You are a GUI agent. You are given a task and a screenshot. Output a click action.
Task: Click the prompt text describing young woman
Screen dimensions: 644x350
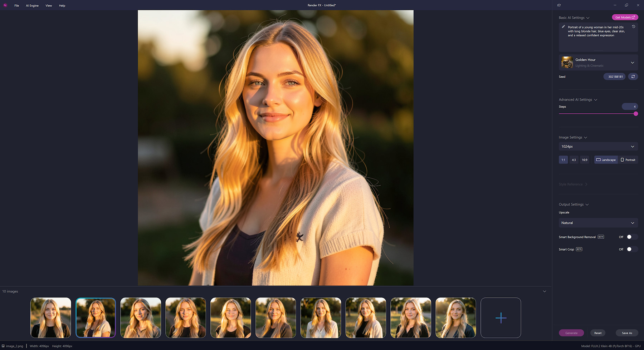(596, 31)
